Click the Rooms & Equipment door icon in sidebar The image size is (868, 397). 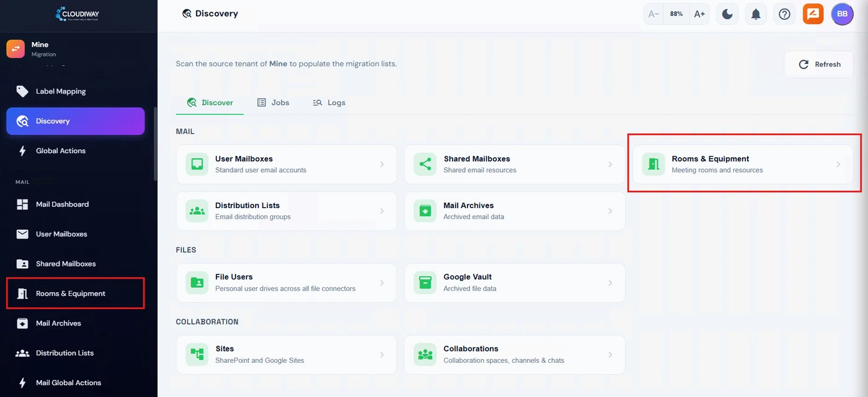click(22, 294)
